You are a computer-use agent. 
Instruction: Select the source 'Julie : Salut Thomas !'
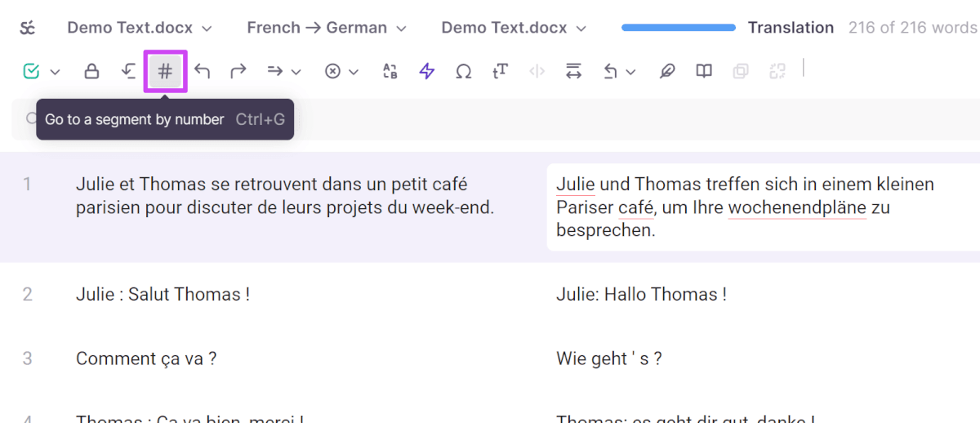point(163,294)
